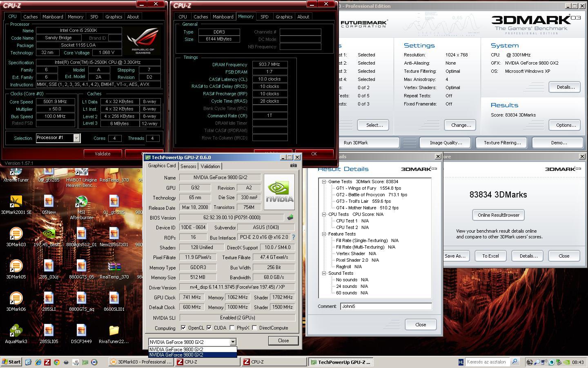Image resolution: width=588 pixels, height=368 pixels.
Task: Collapse the Game Tests tree node
Action: (324, 182)
